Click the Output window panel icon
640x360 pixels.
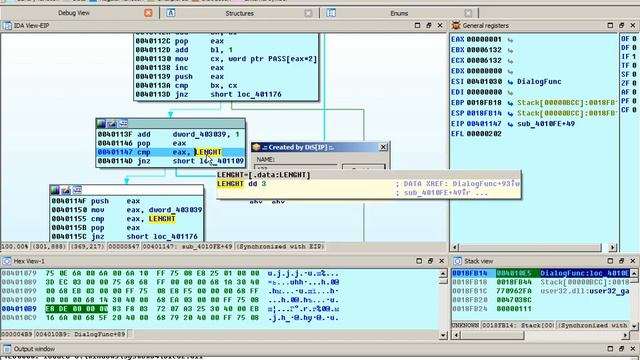tap(7, 349)
